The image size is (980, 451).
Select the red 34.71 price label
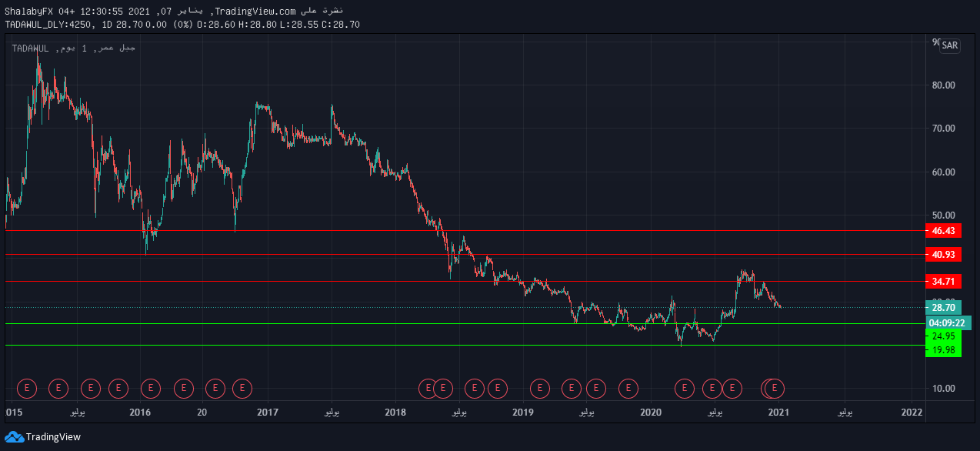pos(943,282)
